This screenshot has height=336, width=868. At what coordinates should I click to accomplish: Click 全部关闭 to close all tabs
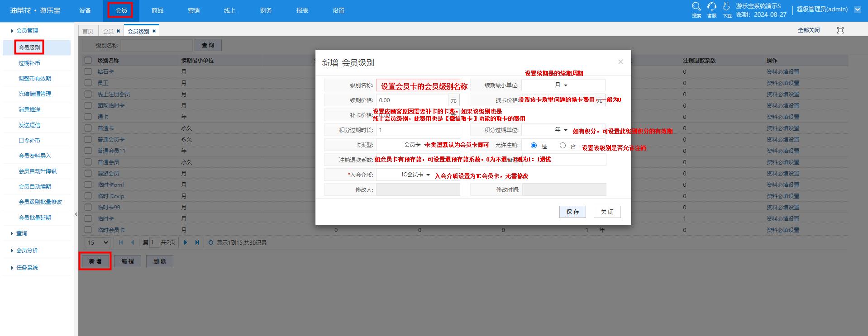[809, 30]
